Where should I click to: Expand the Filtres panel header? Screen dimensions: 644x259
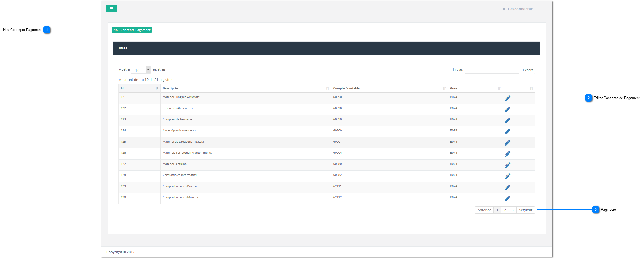click(x=326, y=48)
